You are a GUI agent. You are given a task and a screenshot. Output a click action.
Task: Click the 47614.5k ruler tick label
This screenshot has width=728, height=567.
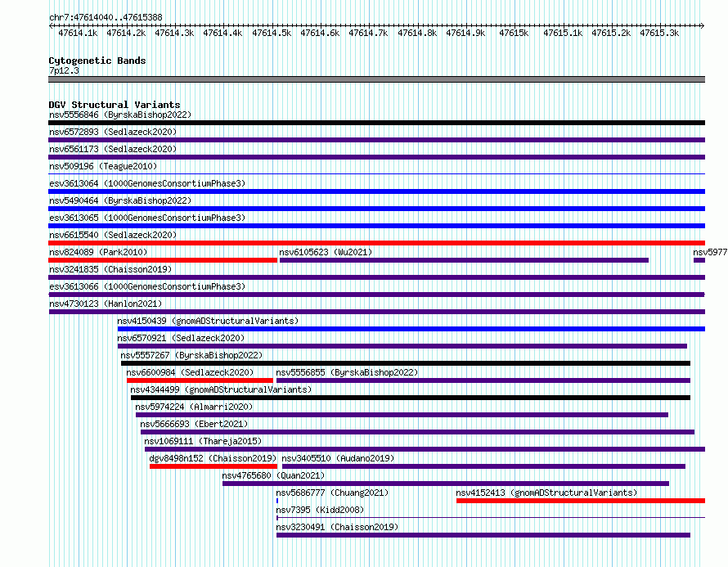click(x=272, y=33)
